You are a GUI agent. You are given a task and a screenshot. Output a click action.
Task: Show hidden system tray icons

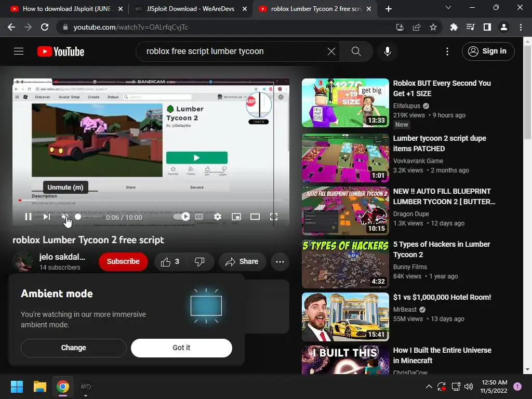coord(429,387)
